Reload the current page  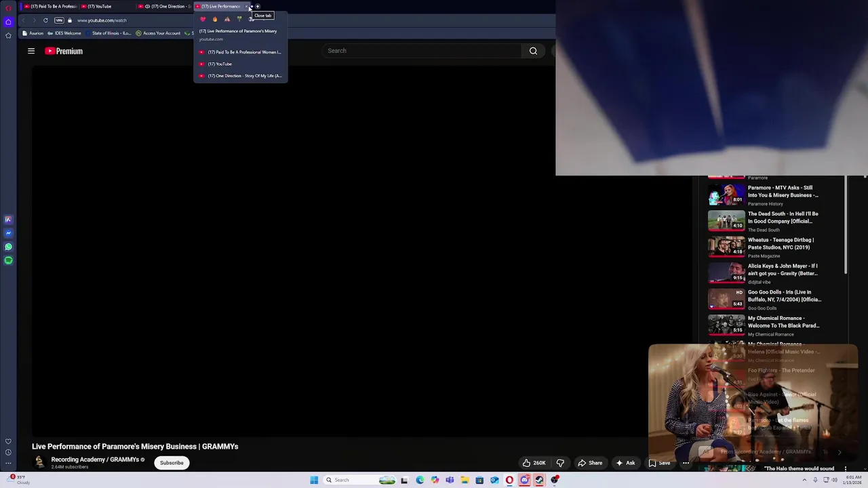click(45, 20)
